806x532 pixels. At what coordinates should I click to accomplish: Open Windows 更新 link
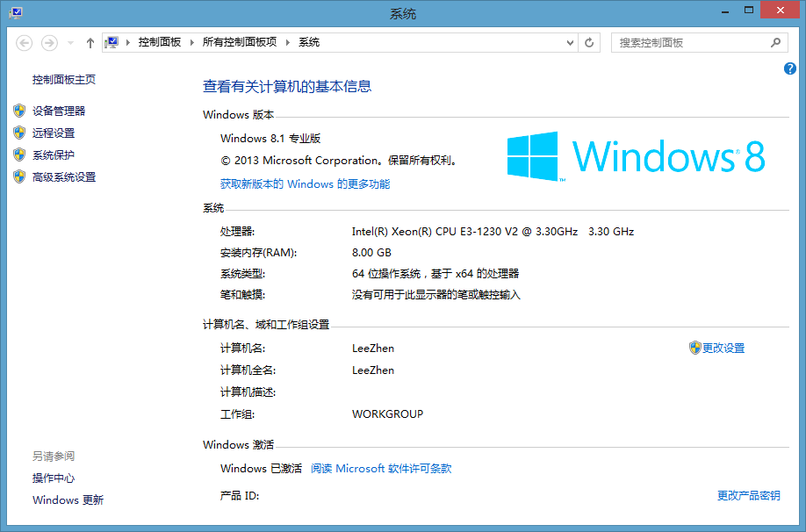[x=68, y=500]
